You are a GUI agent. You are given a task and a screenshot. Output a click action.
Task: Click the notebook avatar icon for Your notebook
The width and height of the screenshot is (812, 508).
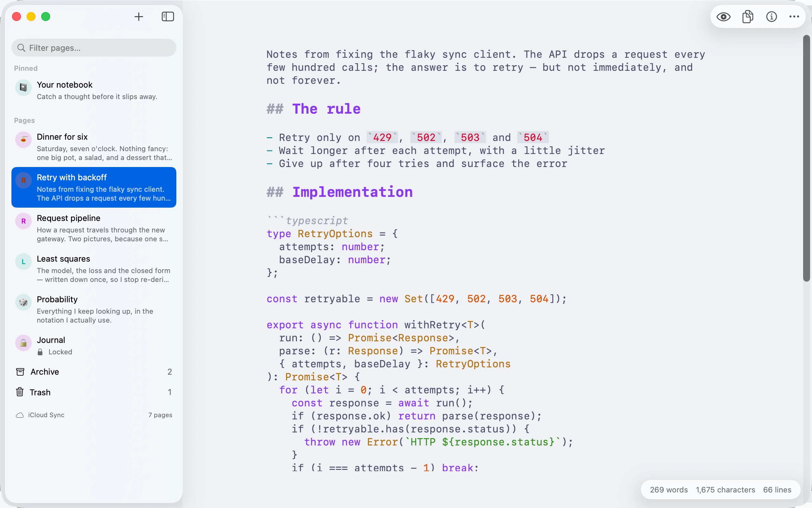(x=23, y=88)
